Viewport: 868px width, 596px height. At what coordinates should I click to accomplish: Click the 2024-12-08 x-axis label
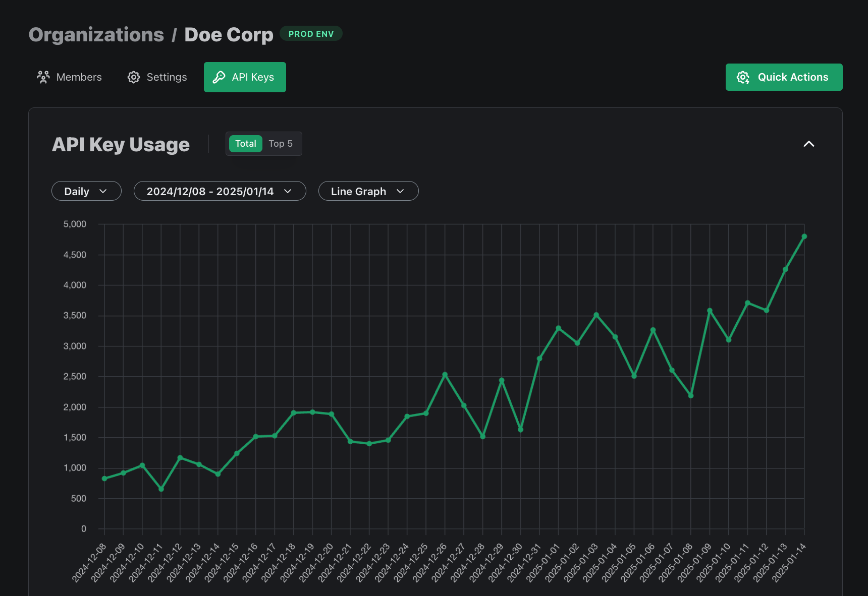(x=89, y=563)
